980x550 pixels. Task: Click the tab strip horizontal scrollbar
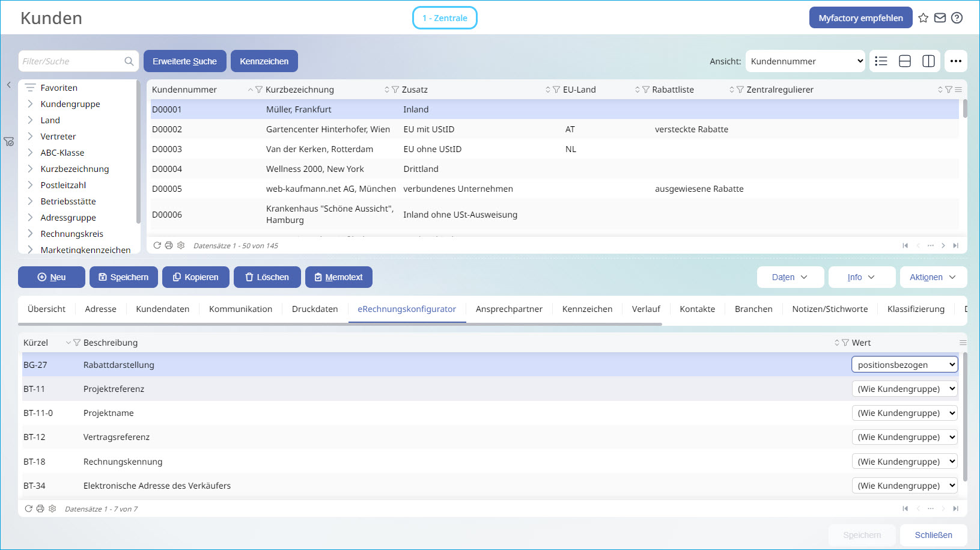coord(340,325)
